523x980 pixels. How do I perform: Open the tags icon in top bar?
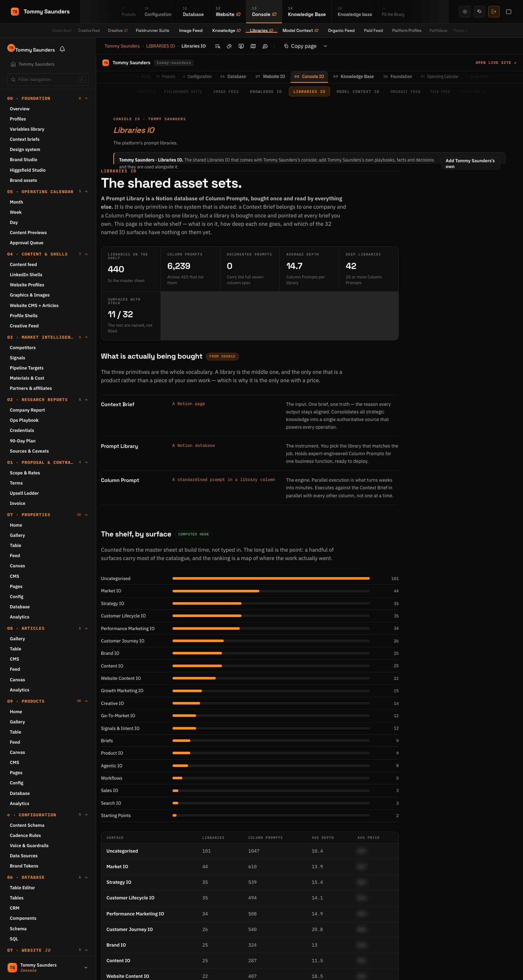[479, 12]
